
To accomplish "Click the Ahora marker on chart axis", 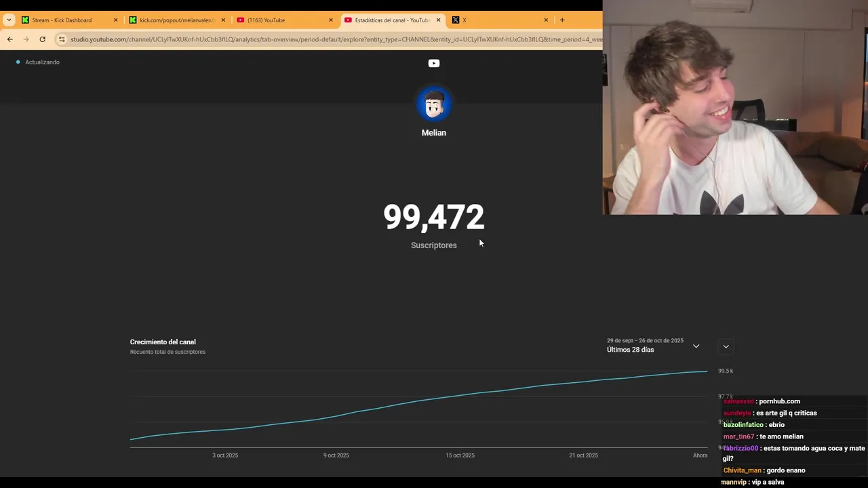I will pyautogui.click(x=700, y=455).
